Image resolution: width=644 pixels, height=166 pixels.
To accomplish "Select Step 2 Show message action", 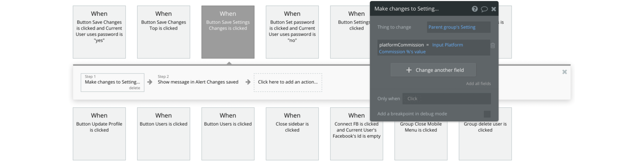I will point(198,80).
